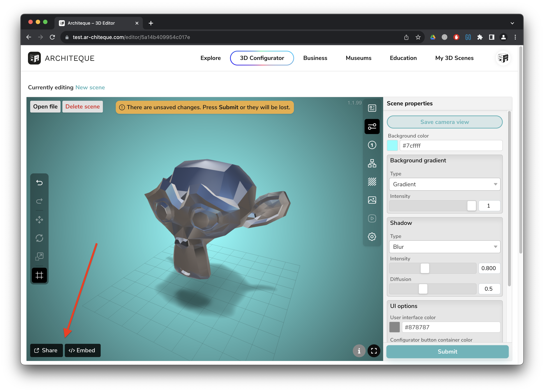Open background gradient Type dropdown
This screenshot has width=544, height=392.
[x=444, y=184]
